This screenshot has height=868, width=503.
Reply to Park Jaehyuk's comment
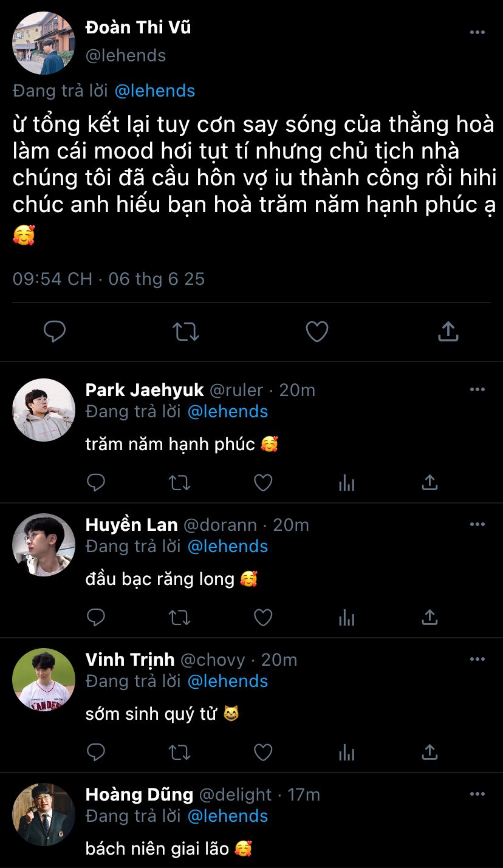[96, 483]
